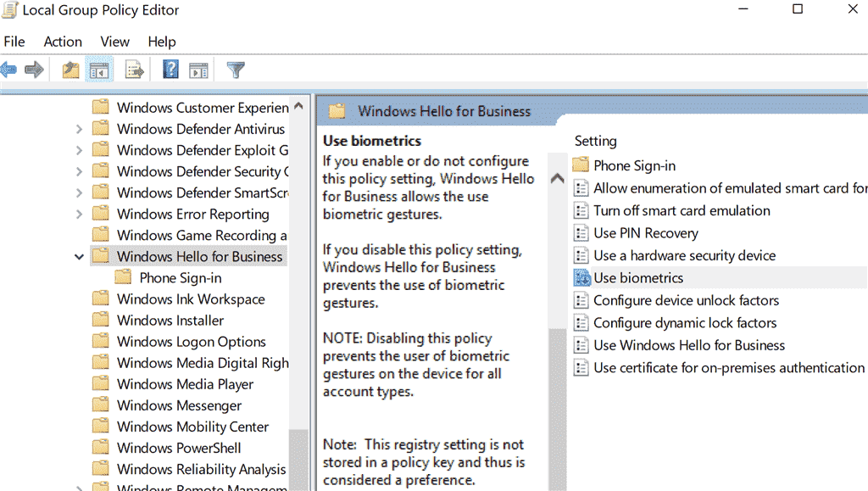The width and height of the screenshot is (868, 491).
Task: Select Windows Customer Experience tree item
Action: pos(203,108)
